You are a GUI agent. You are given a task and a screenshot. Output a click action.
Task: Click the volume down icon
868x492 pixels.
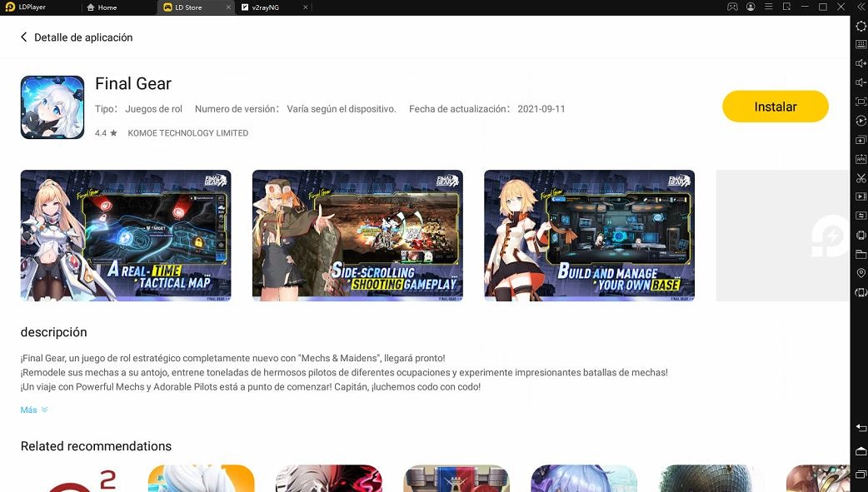(861, 82)
